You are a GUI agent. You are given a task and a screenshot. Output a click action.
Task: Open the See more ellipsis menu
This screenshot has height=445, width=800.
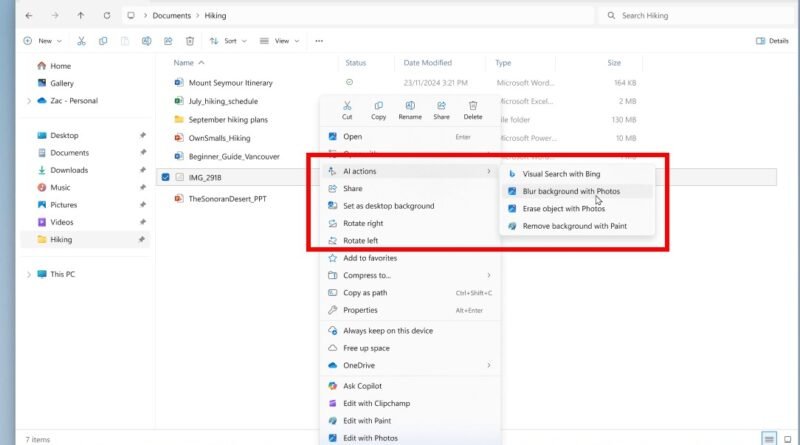pyautogui.click(x=319, y=41)
